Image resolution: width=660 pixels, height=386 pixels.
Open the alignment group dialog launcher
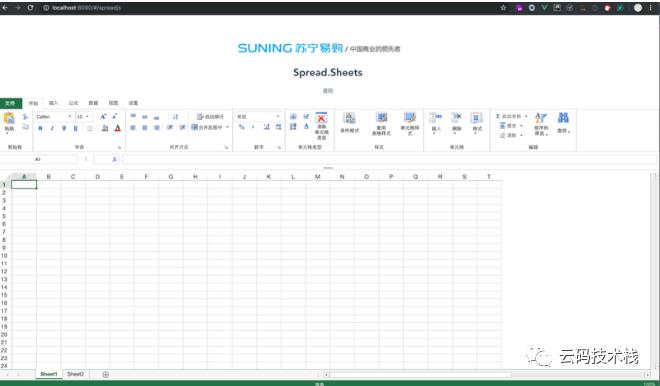pyautogui.click(x=226, y=147)
